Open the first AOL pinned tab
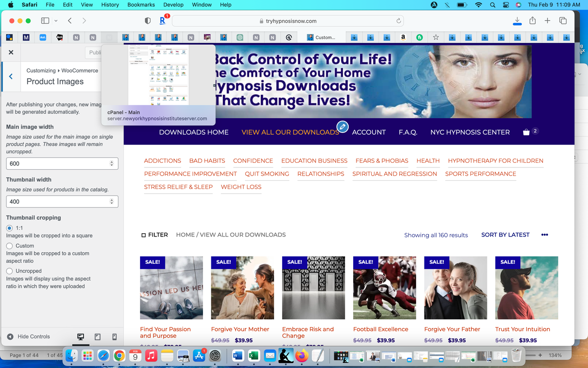588x368 pixels. (43, 37)
